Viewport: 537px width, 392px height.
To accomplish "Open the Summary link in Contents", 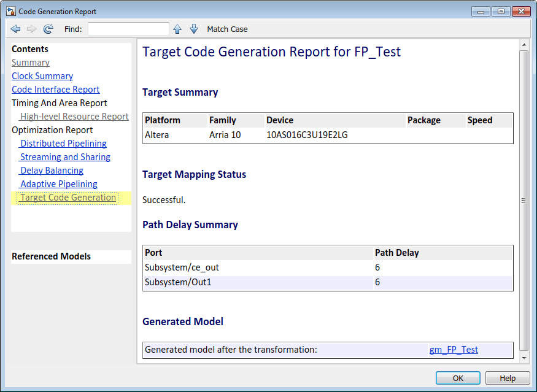I will [x=31, y=63].
